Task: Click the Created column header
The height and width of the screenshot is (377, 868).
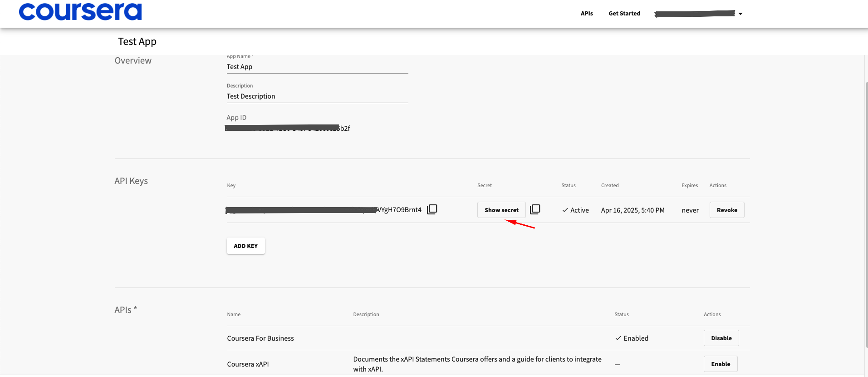Action: (610, 185)
